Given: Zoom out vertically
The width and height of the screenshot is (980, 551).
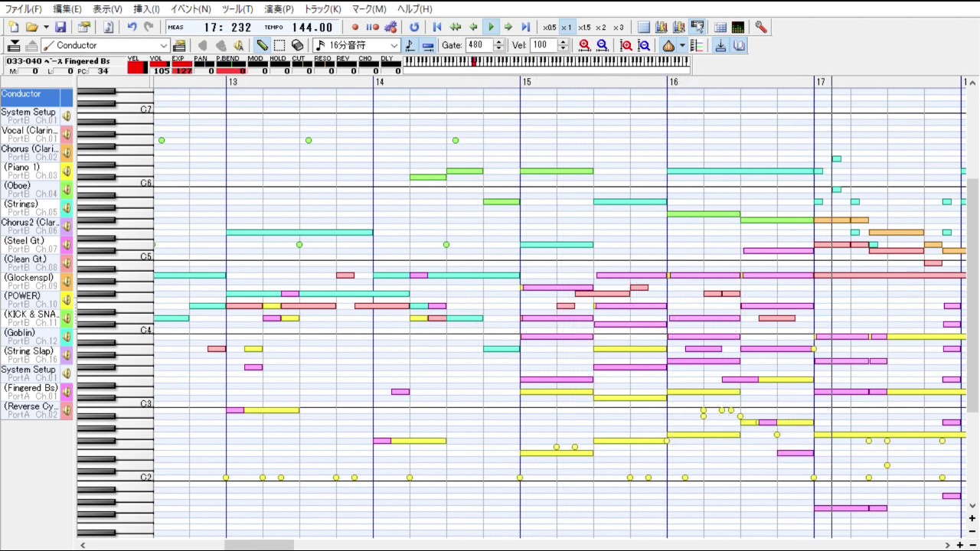Looking at the screenshot, I should (x=644, y=45).
